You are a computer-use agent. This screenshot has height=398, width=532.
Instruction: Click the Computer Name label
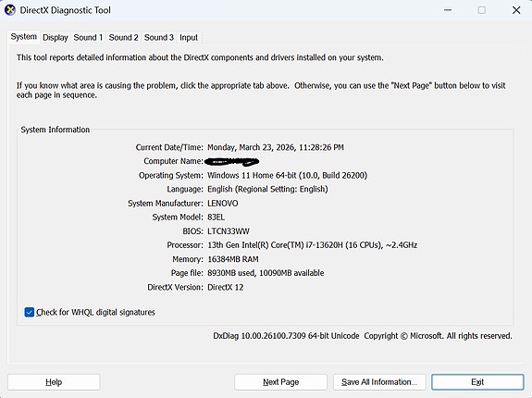click(173, 161)
